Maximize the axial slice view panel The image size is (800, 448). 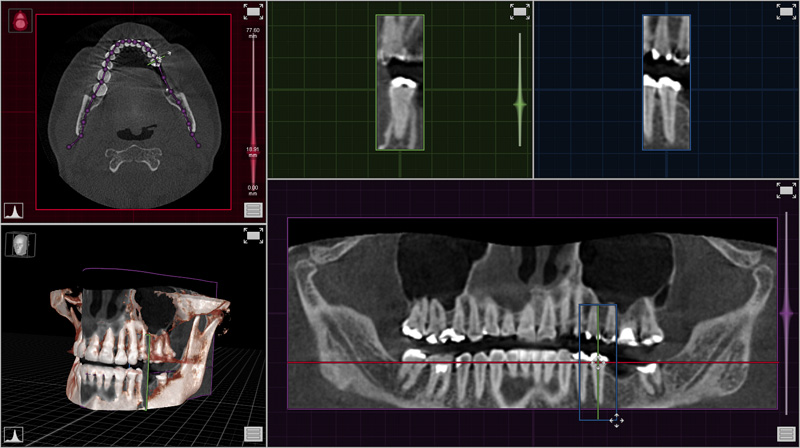click(253, 11)
